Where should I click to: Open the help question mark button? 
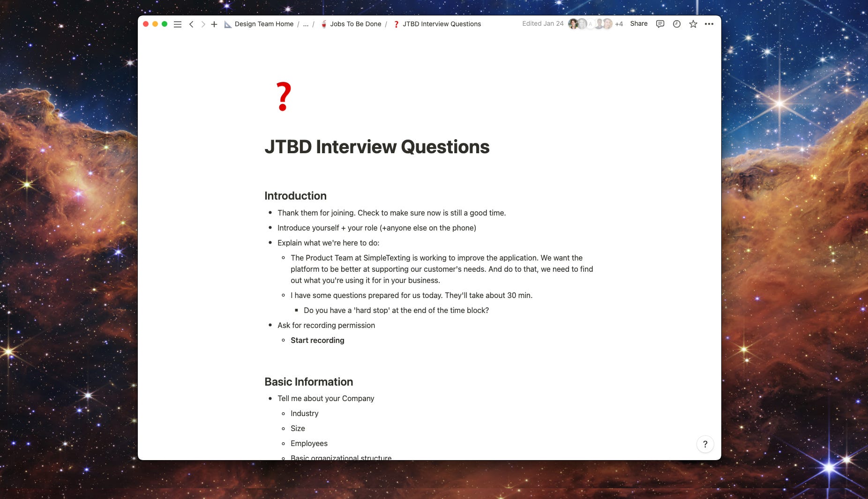[x=705, y=444]
